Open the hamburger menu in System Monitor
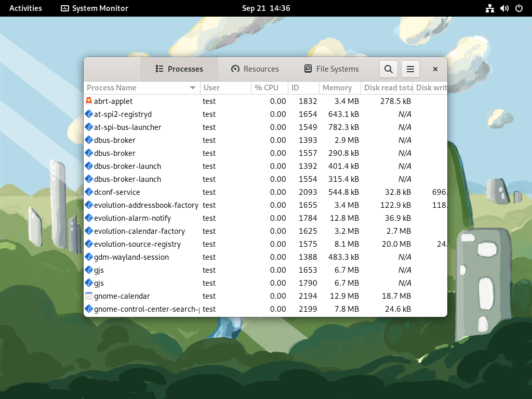The height and width of the screenshot is (399, 532). [410, 69]
